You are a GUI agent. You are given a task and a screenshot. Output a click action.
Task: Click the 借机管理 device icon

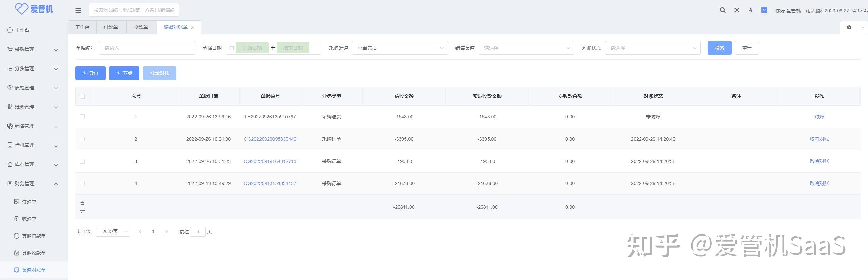tap(10, 145)
